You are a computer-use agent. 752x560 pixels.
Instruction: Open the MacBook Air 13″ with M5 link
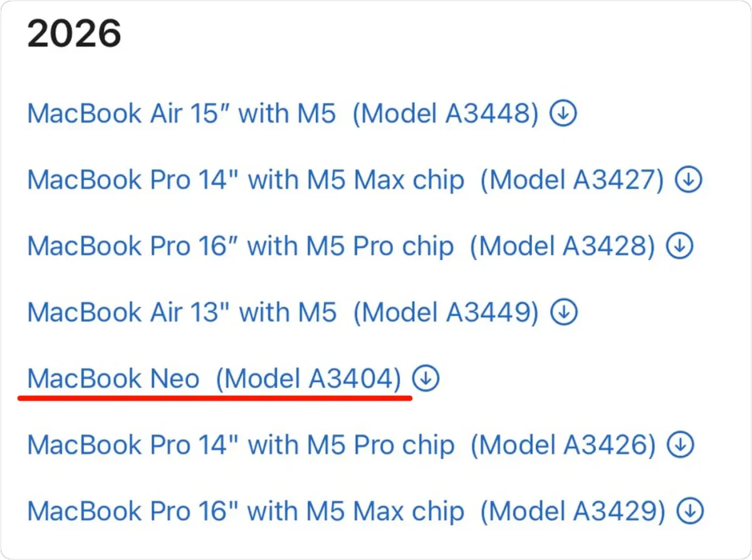tap(182, 312)
